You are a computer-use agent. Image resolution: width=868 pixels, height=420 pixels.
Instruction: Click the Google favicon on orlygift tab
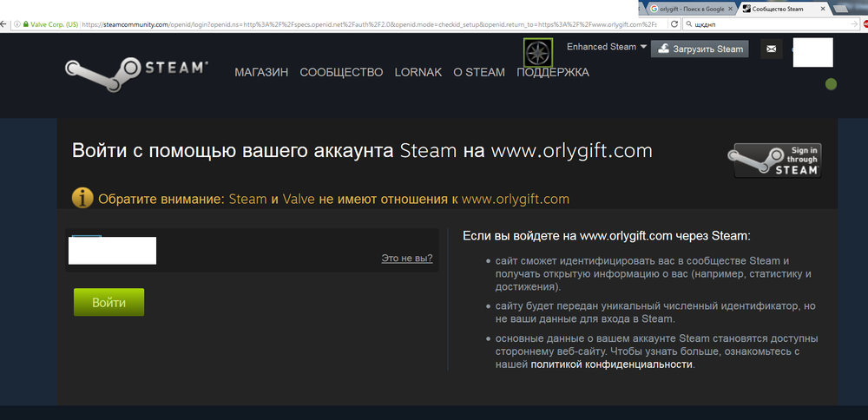click(654, 8)
